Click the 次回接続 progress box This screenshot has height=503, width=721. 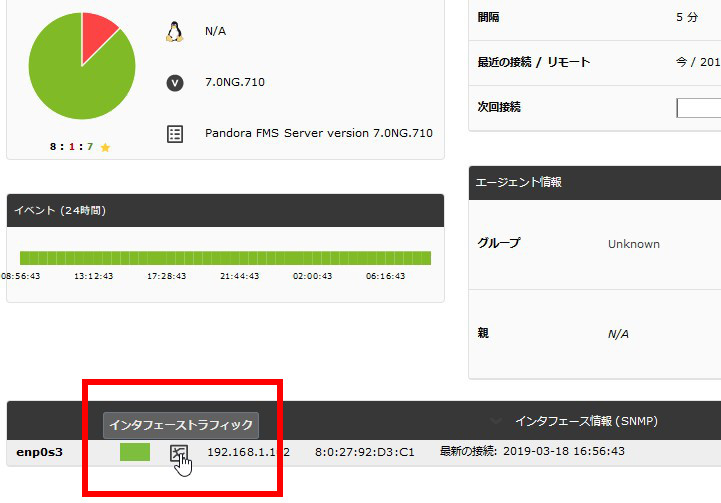pos(698,108)
